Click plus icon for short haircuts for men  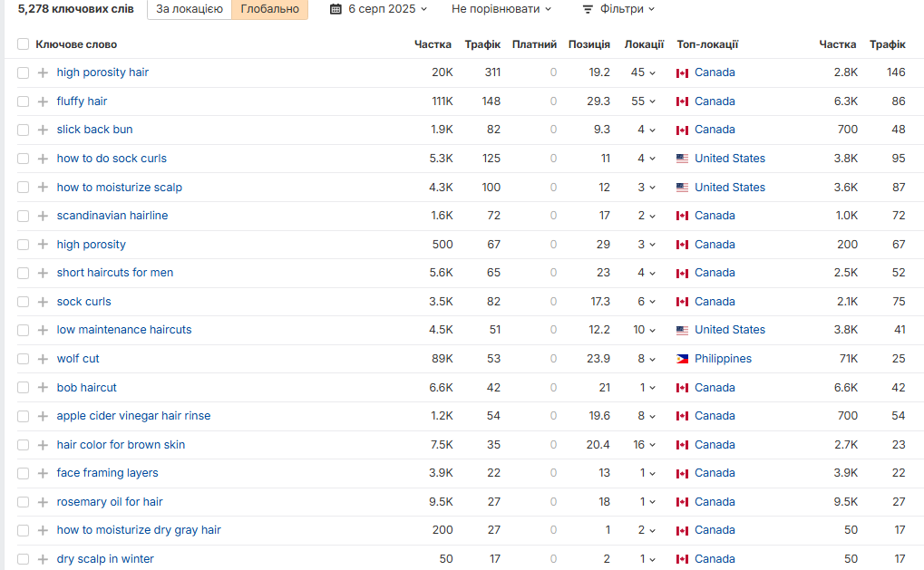click(x=43, y=273)
